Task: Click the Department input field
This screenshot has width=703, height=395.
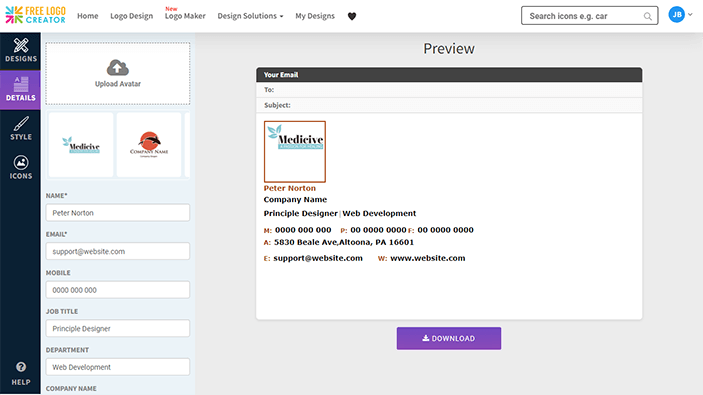Action: (x=117, y=367)
